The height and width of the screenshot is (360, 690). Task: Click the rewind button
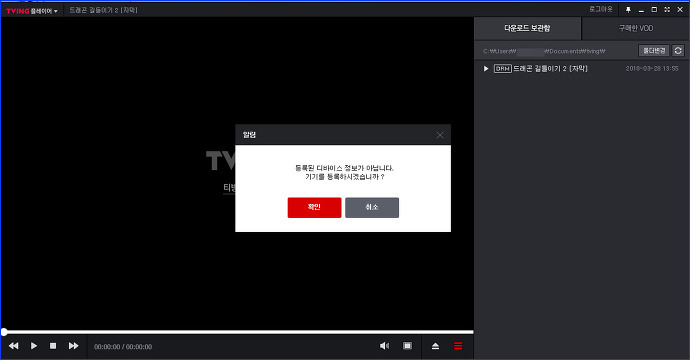(14, 346)
